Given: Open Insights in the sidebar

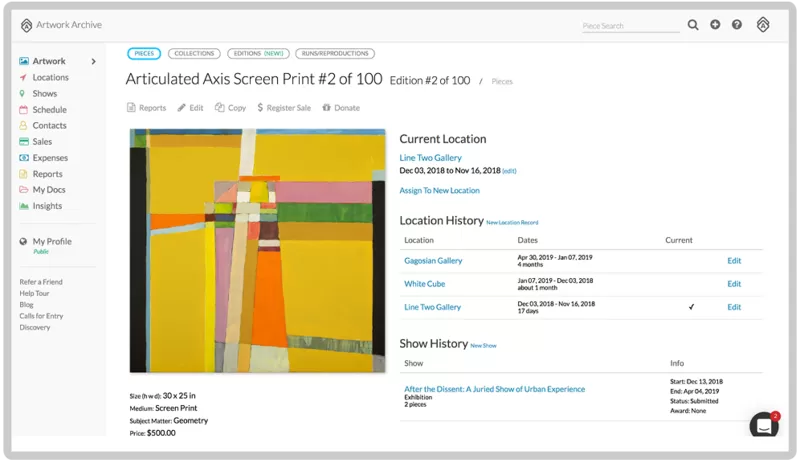Looking at the screenshot, I should 47,206.
